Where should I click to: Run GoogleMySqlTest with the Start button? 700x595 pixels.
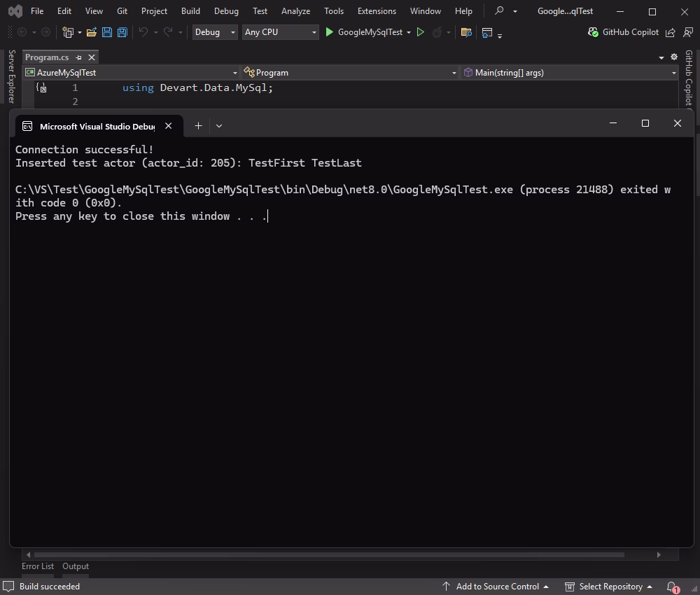pyautogui.click(x=364, y=32)
